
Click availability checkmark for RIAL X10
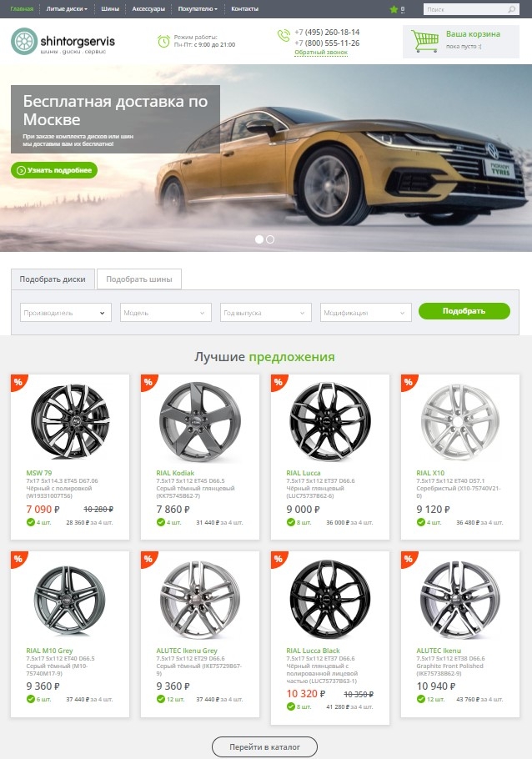(x=421, y=522)
